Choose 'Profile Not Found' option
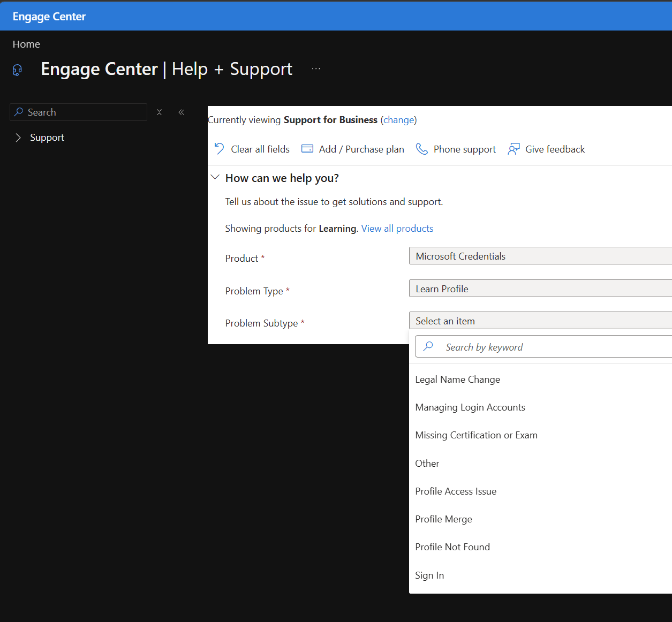This screenshot has height=622, width=672. point(540,547)
